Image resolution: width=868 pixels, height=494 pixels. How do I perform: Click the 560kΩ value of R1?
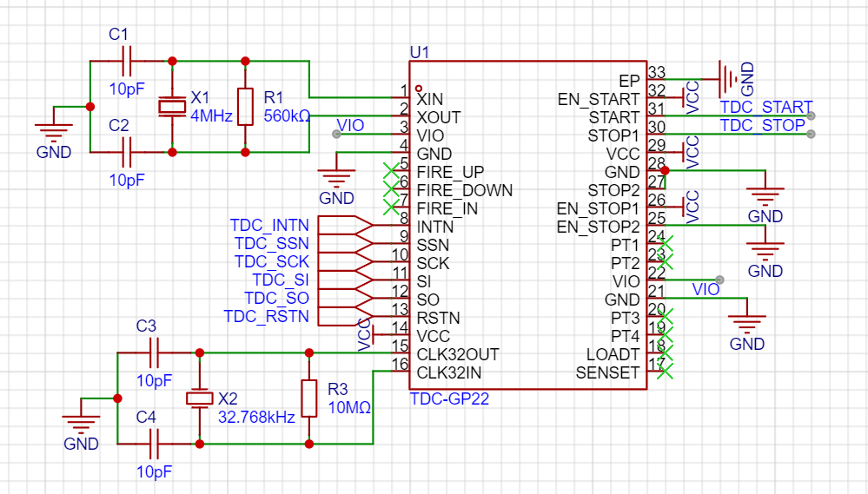287,116
